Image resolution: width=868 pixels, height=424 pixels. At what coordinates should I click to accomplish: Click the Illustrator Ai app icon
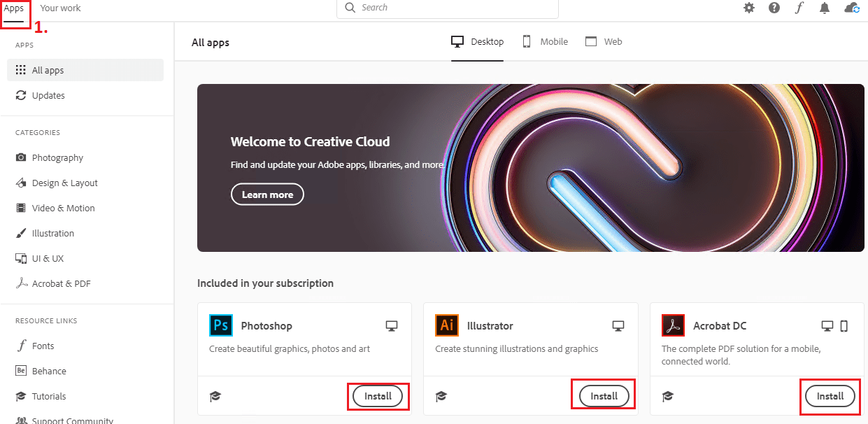[x=446, y=325]
